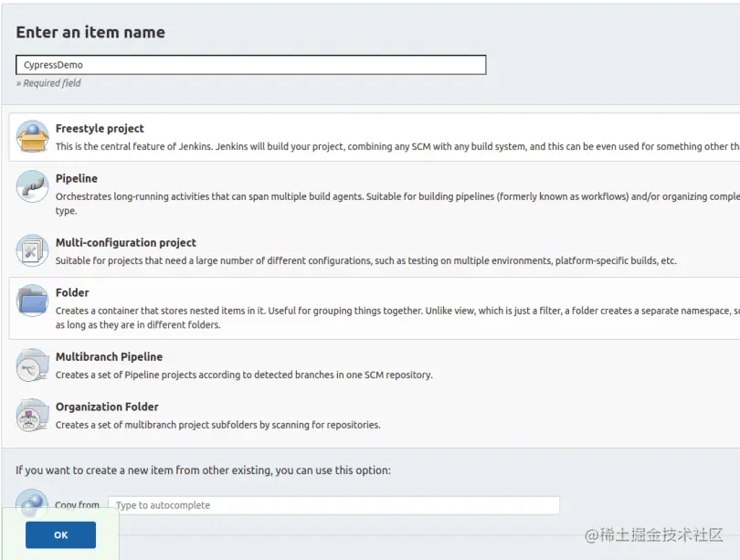Select the Folder title
740x560 pixels.
(x=72, y=292)
